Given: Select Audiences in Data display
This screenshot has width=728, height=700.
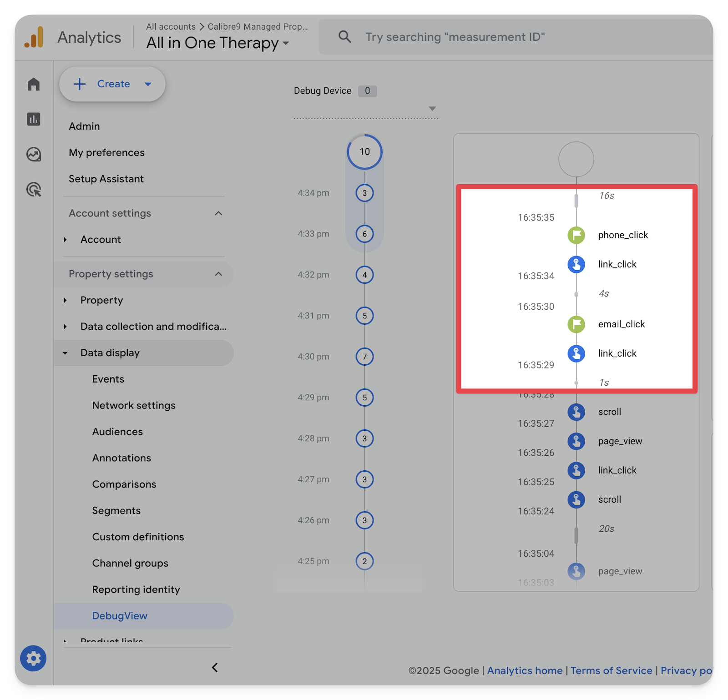Looking at the screenshot, I should coord(117,432).
